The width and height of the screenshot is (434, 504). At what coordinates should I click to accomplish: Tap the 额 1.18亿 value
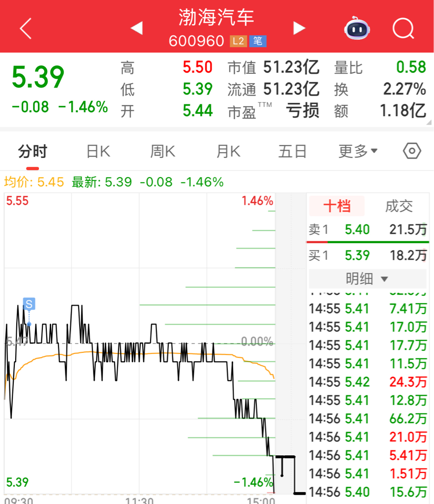pyautogui.click(x=403, y=111)
